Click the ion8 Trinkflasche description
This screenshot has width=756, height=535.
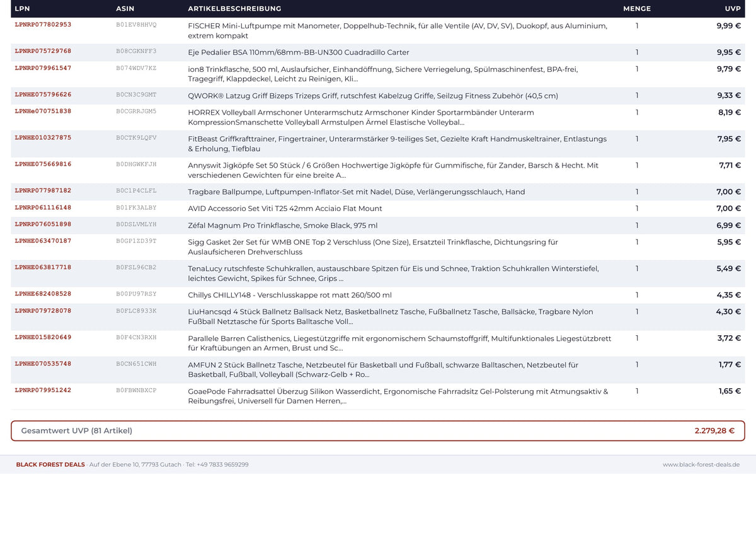pyautogui.click(x=383, y=74)
